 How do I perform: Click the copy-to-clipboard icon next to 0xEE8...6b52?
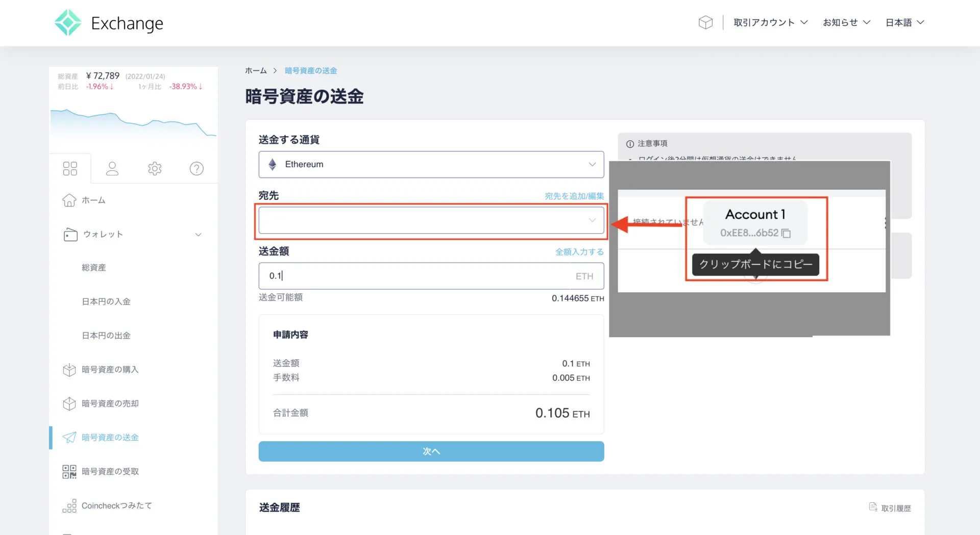point(786,233)
